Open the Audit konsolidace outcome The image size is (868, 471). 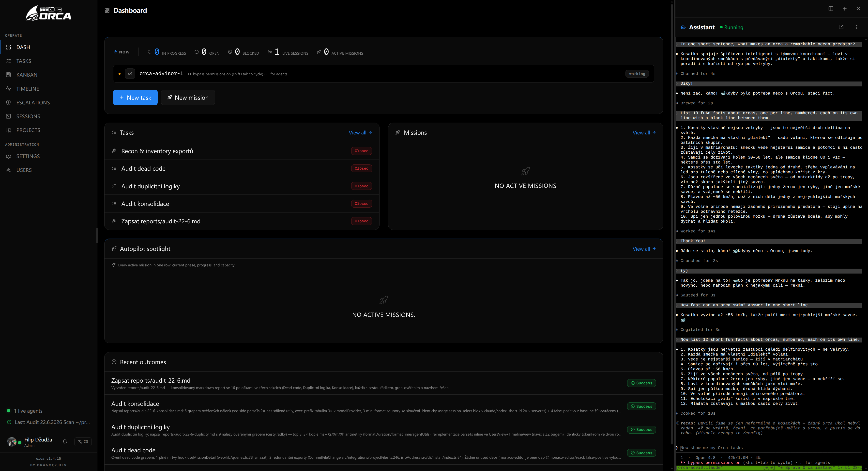point(384,406)
